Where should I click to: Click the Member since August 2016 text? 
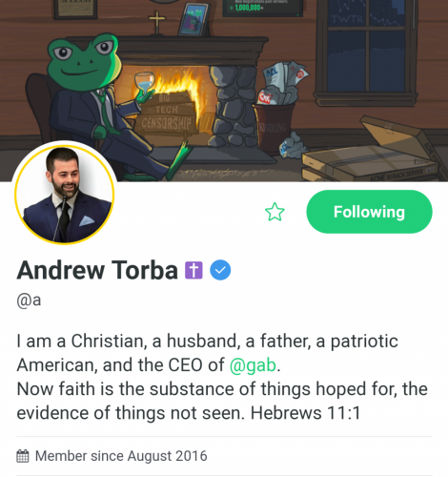(x=121, y=456)
